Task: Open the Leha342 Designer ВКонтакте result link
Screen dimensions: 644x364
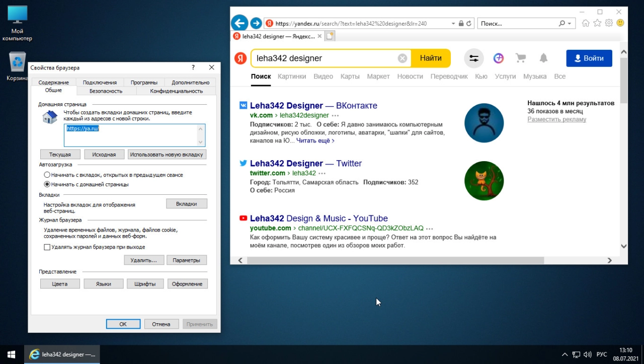Action: point(313,106)
